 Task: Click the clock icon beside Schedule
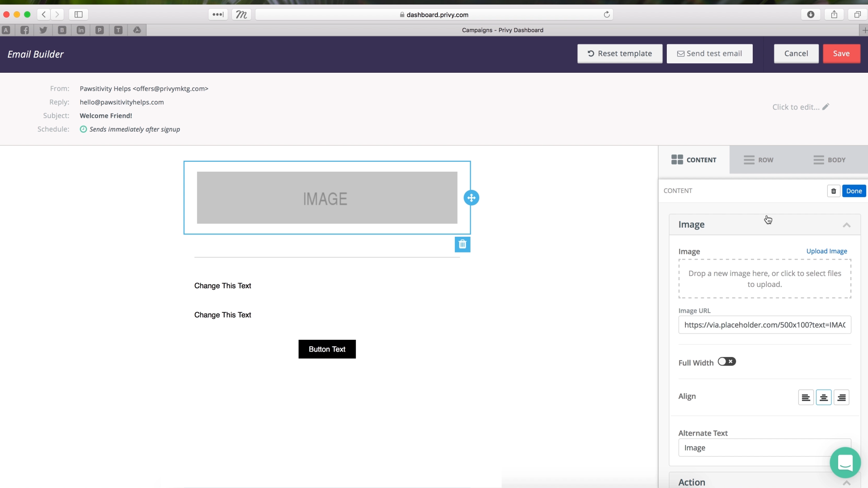coord(83,129)
